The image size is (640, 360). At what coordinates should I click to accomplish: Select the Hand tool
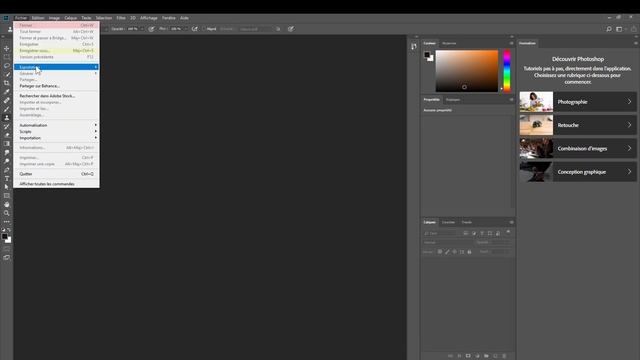point(7,204)
